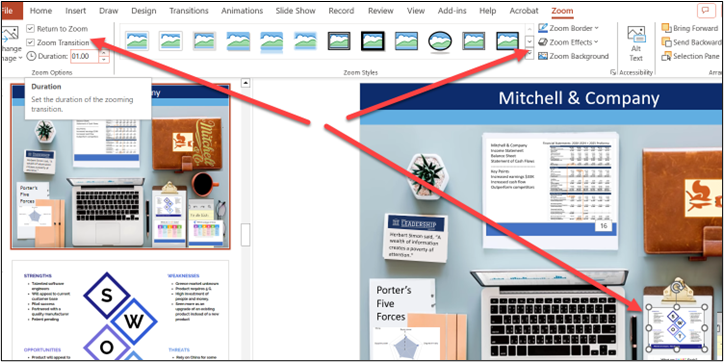Select the first slide thumbnail

(x=120, y=167)
